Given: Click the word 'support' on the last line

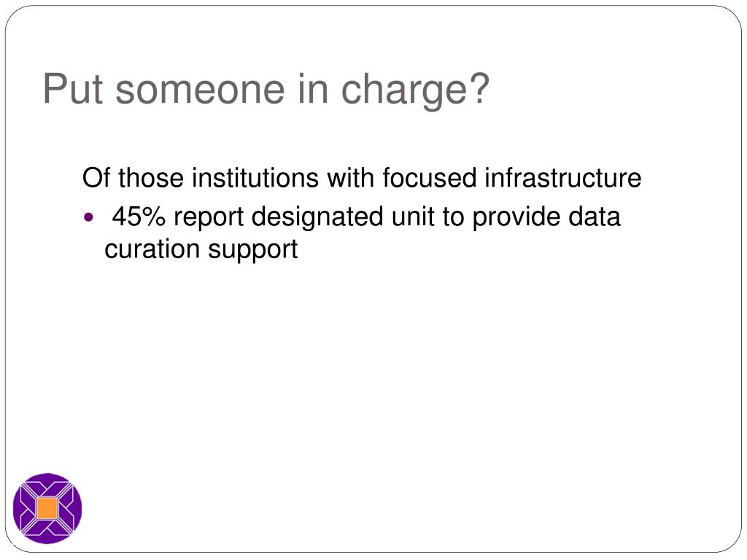Looking at the screenshot, I should click(x=252, y=251).
